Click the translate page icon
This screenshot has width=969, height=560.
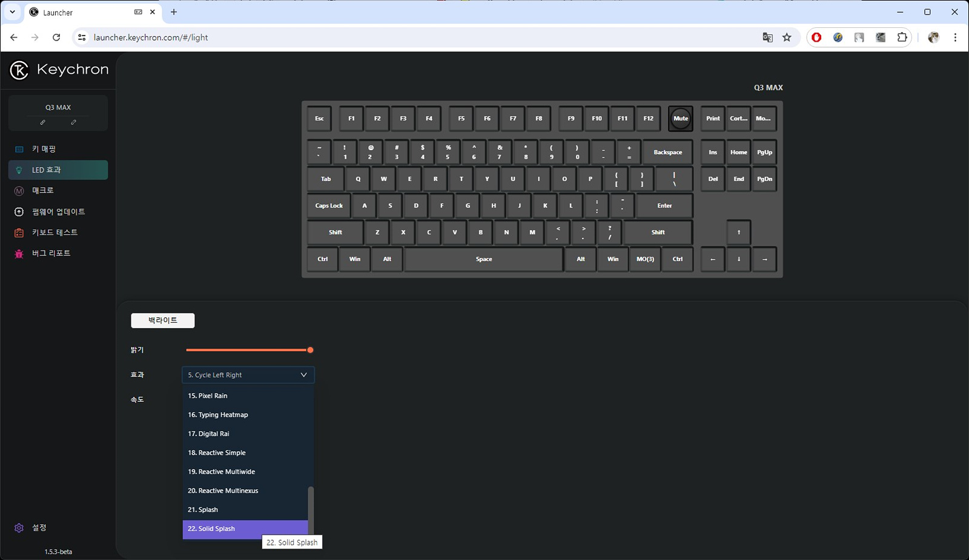pyautogui.click(x=767, y=38)
